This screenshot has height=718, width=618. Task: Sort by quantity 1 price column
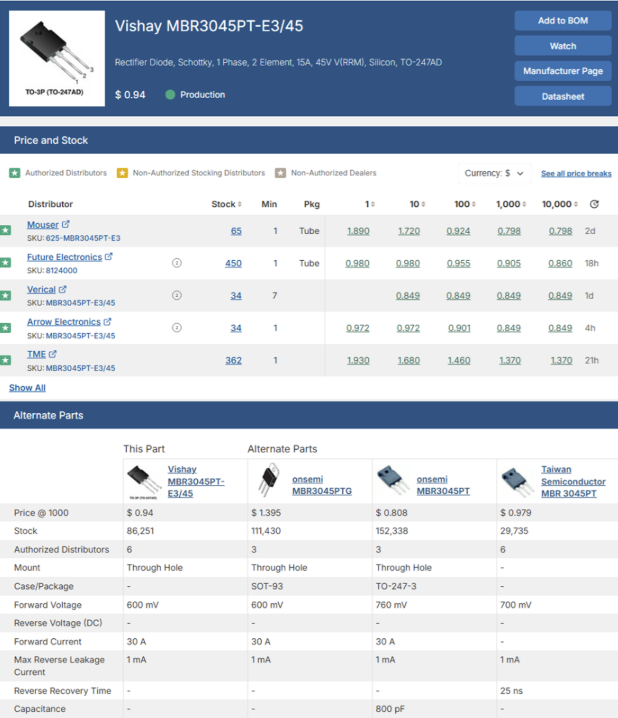370,204
